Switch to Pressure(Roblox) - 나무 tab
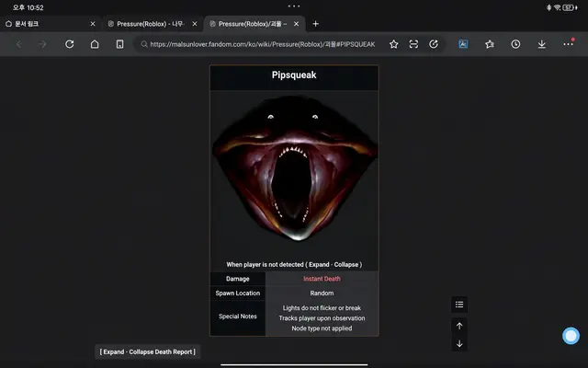This screenshot has height=368, width=588. (x=153, y=24)
